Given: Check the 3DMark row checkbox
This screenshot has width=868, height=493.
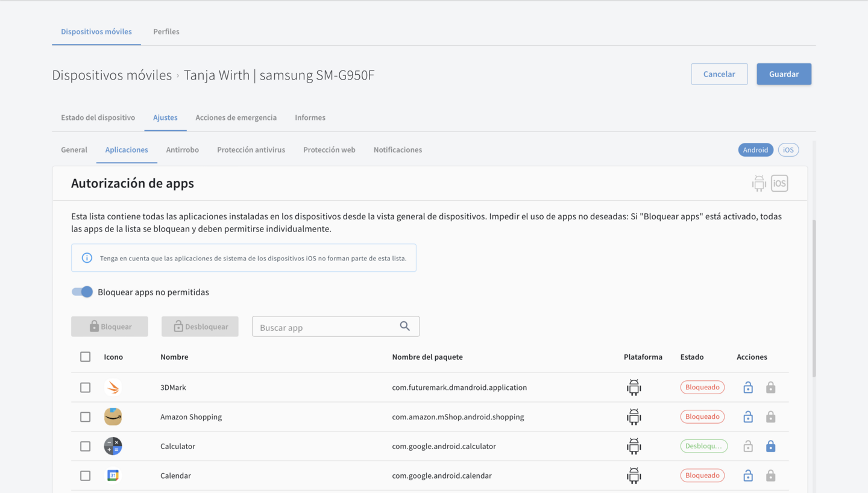Looking at the screenshot, I should click(x=86, y=388).
